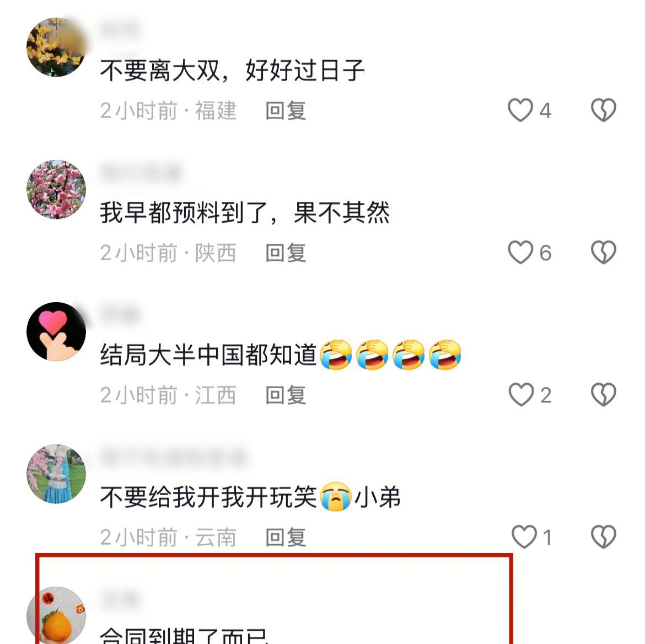Screen dimensions: 645x644
Task: Tap 回复 under the Jiangxi comment
Action: 286,395
